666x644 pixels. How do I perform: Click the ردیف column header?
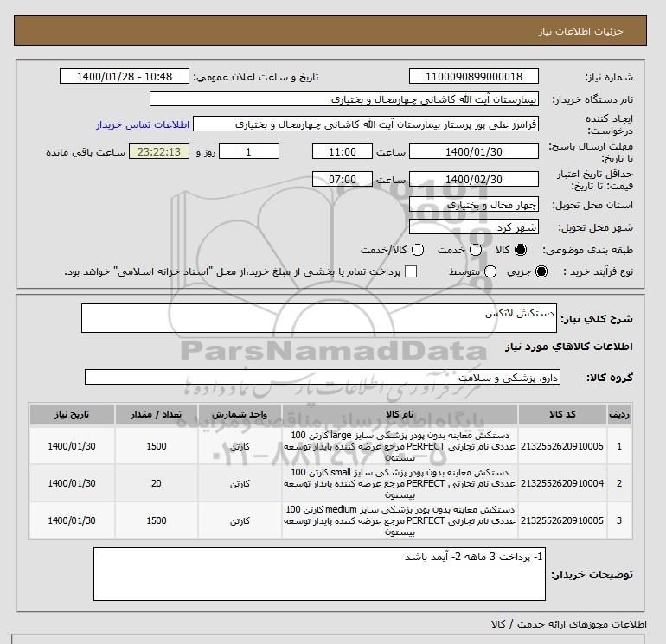619,414
